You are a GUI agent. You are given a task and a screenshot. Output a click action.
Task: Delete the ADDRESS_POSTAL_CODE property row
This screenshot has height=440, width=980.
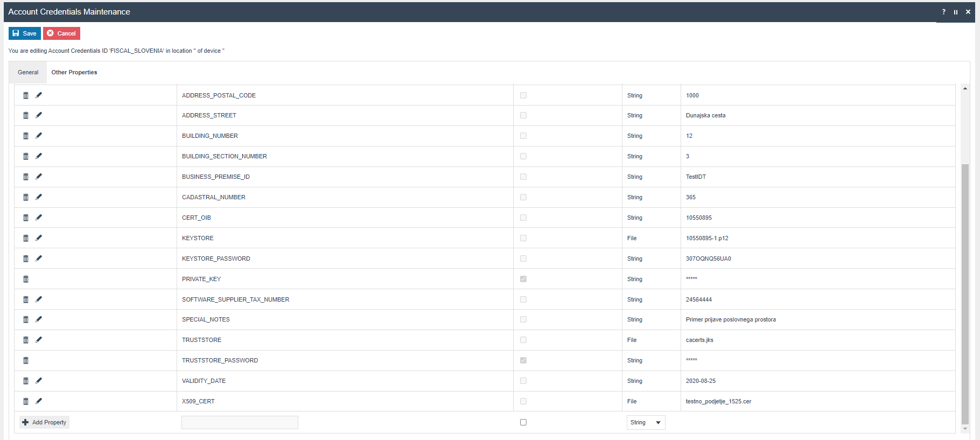(x=26, y=95)
